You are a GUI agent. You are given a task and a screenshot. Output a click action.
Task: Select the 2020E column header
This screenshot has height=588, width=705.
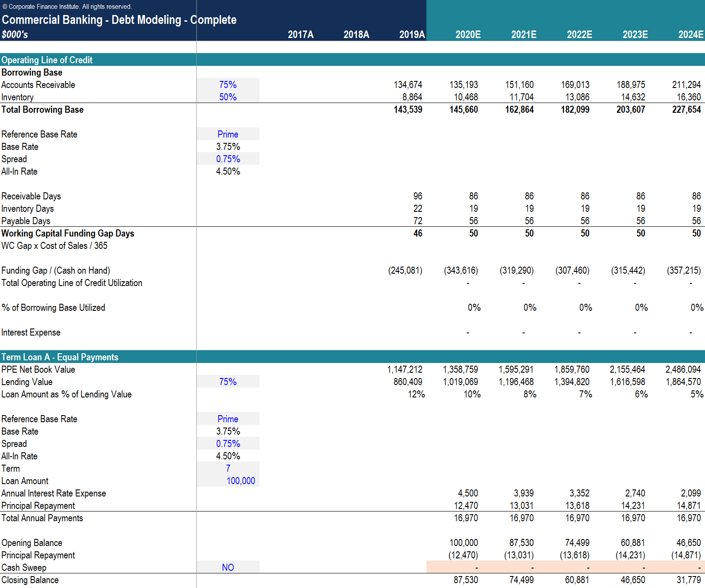(x=467, y=34)
